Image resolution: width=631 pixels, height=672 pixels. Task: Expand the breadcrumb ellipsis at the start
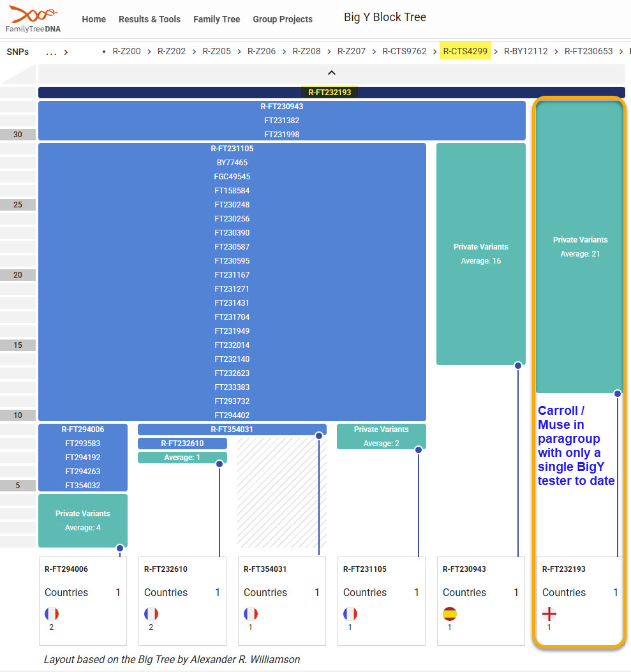(51, 52)
